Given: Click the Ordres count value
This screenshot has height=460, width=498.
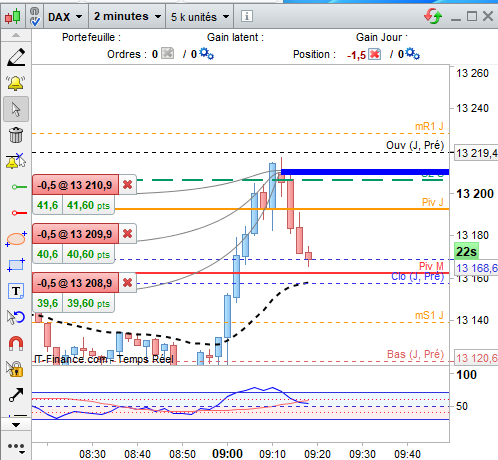Looking at the screenshot, I should 155,54.
